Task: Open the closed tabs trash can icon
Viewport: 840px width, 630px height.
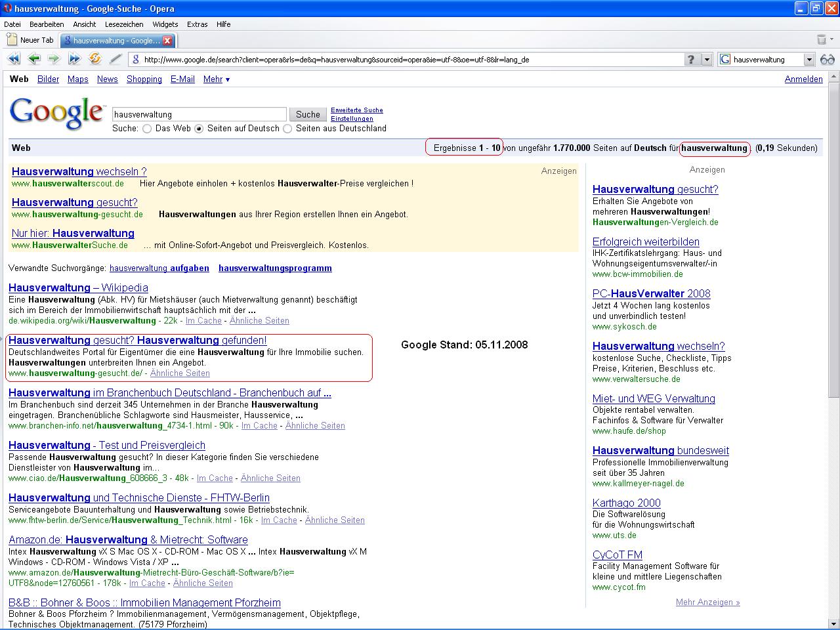Action: pos(822,40)
